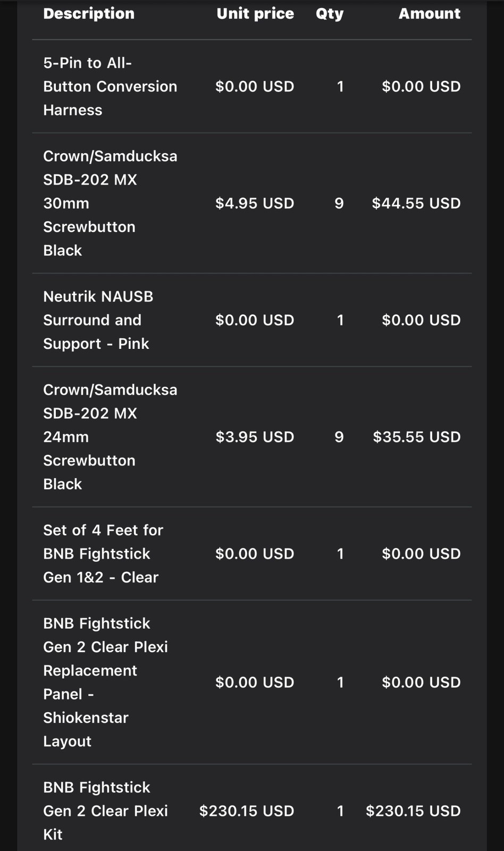Select the Qty column header
504x851 pixels.
(x=330, y=14)
